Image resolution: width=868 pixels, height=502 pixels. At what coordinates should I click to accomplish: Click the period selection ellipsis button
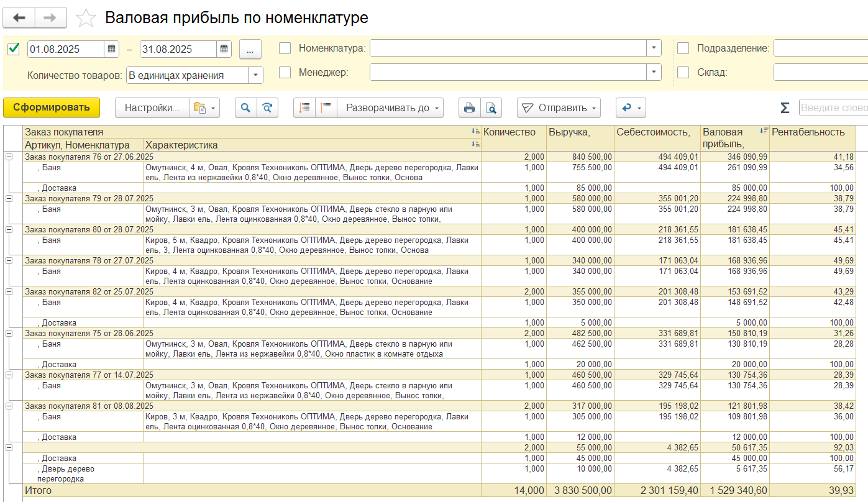click(250, 50)
